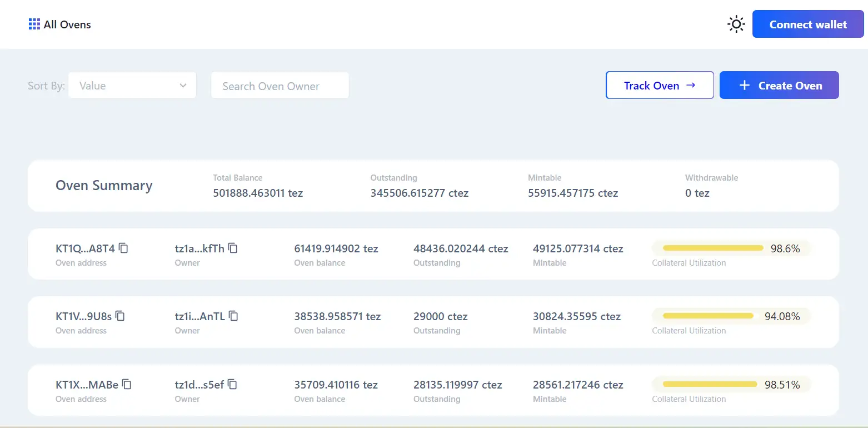
Task: Copy oven address KT1V...9U8s
Action: tap(120, 316)
